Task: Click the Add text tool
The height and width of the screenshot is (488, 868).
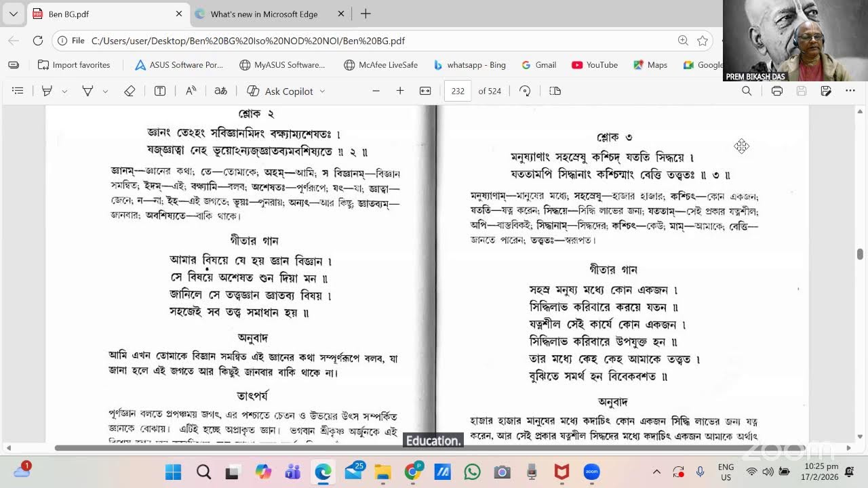Action: [x=160, y=91]
